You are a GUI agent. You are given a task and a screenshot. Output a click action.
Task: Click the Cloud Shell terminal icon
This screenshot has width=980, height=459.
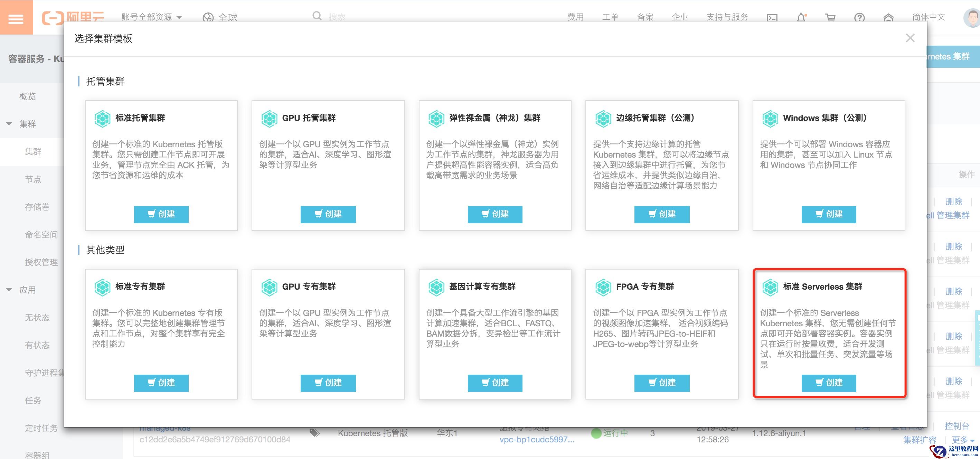(x=772, y=18)
